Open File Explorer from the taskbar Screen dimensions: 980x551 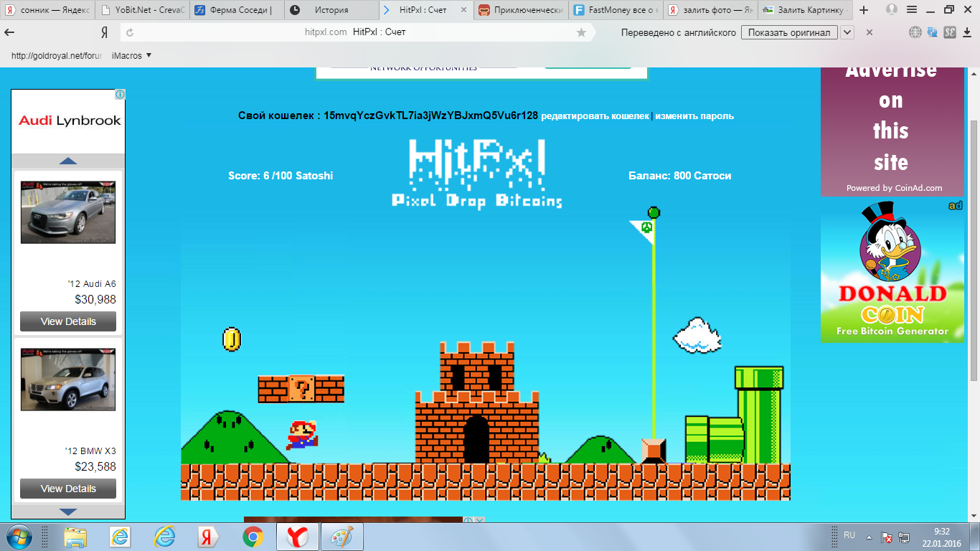click(x=75, y=537)
